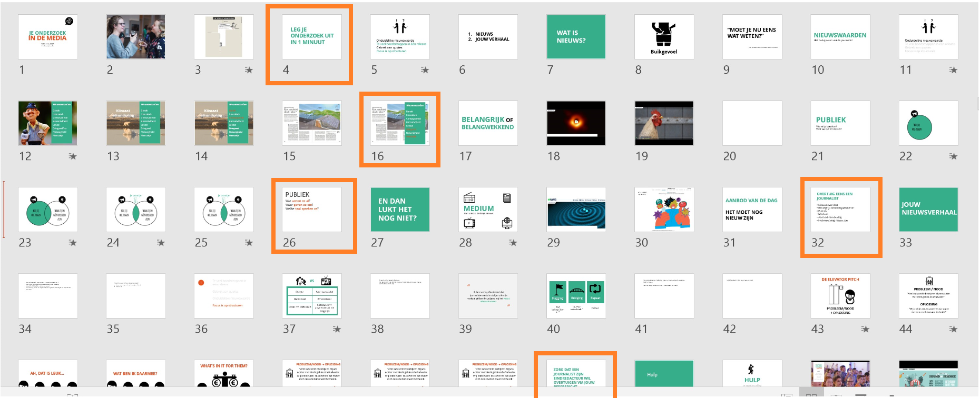Play the transition star for slide 11
Viewport: 980px width, 398px height.
(x=953, y=70)
